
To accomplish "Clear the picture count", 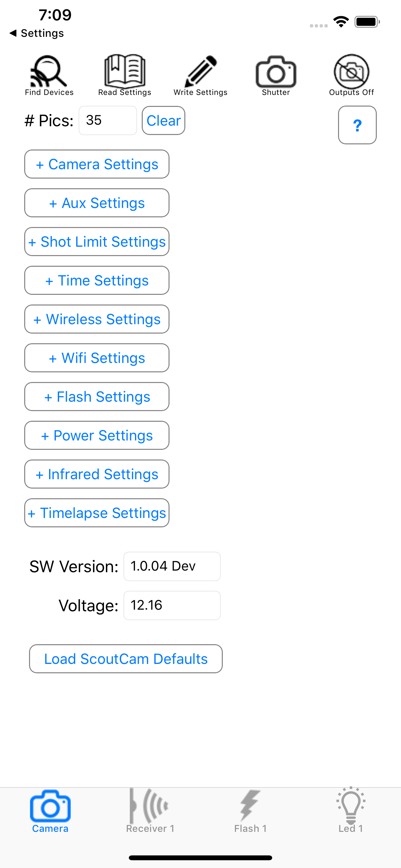I will pos(163,121).
